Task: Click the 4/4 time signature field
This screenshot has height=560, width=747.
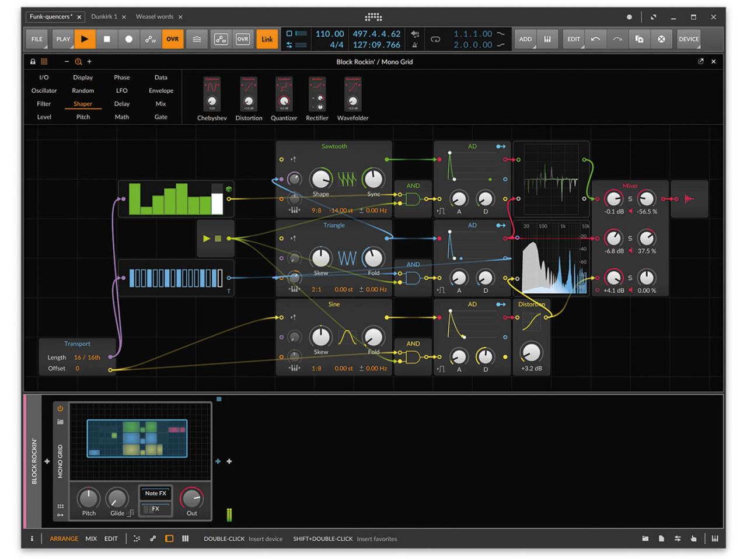Action: (336, 45)
